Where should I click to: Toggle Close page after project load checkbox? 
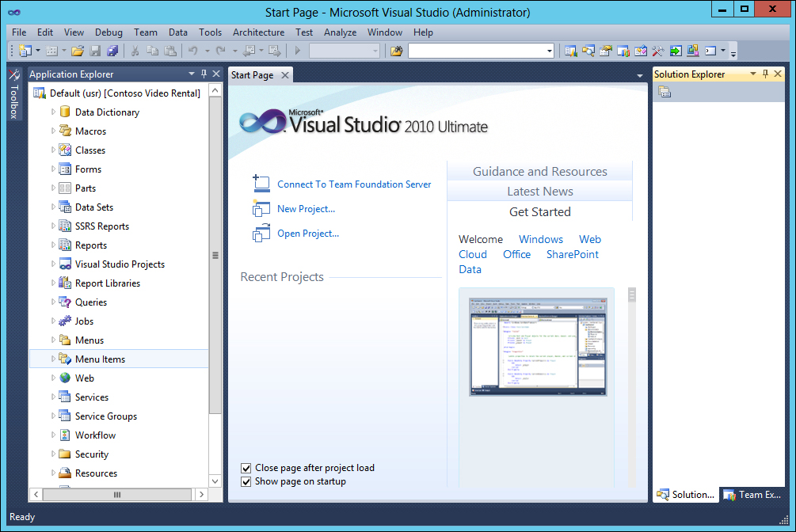(246, 468)
